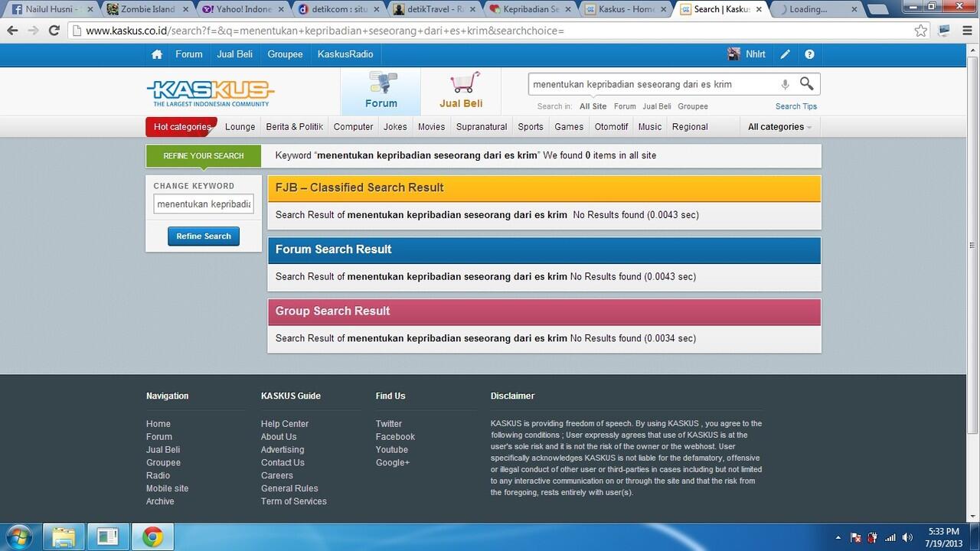Open Sports category

click(x=531, y=127)
